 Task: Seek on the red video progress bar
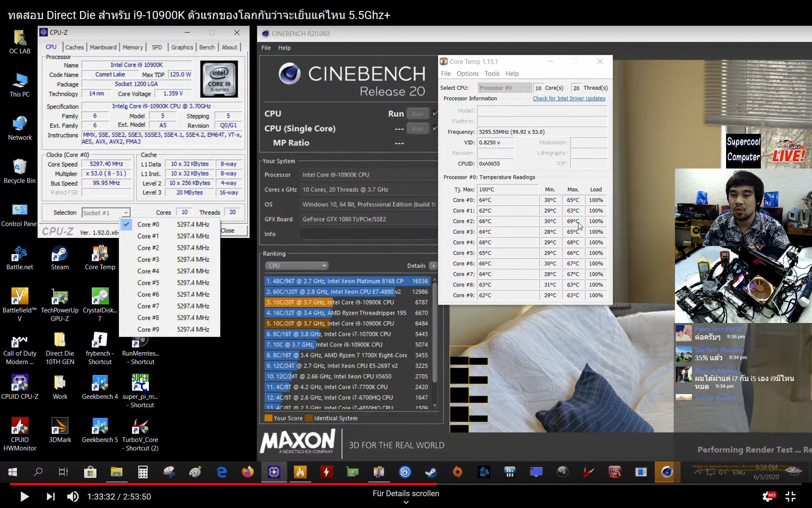[x=406, y=483]
